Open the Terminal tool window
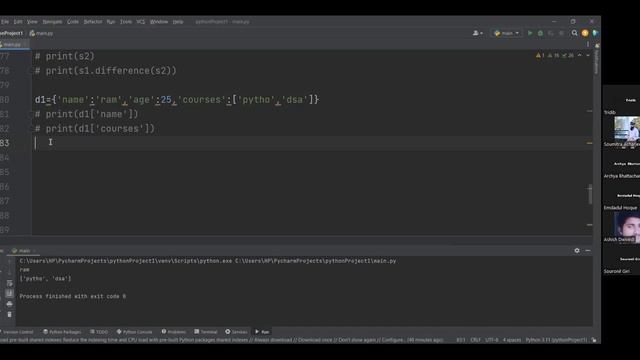This screenshot has height=360, width=640. (x=206, y=332)
